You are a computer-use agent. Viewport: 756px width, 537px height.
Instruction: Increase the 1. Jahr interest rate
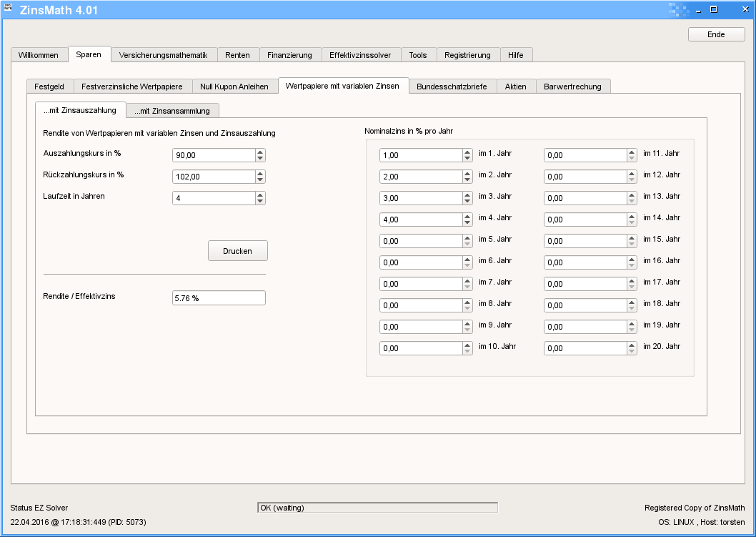467,152
